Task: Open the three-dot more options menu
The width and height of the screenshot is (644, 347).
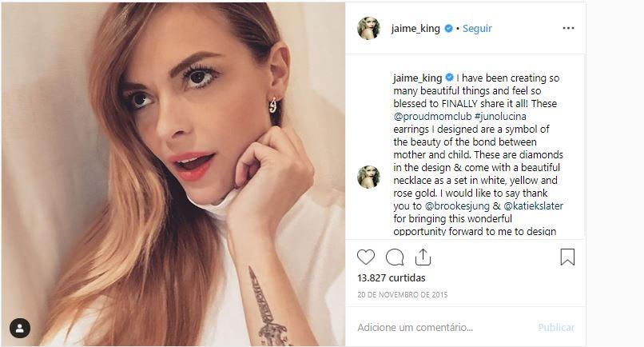Action: [x=568, y=28]
